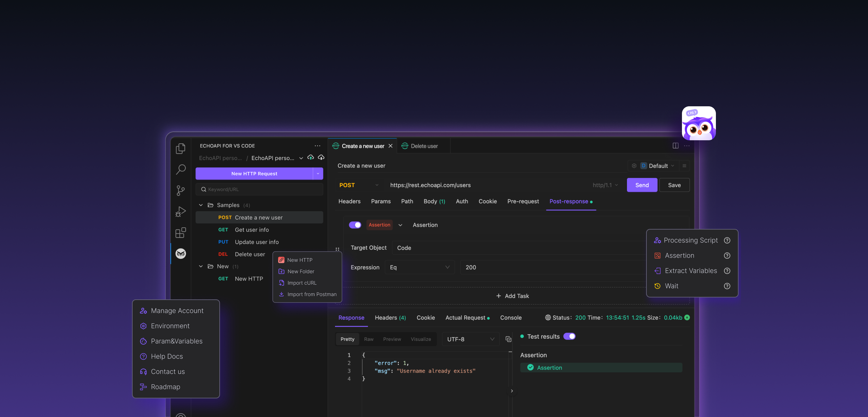
Task: Select the EchoAPI owl icon in activity bar
Action: pos(181,253)
